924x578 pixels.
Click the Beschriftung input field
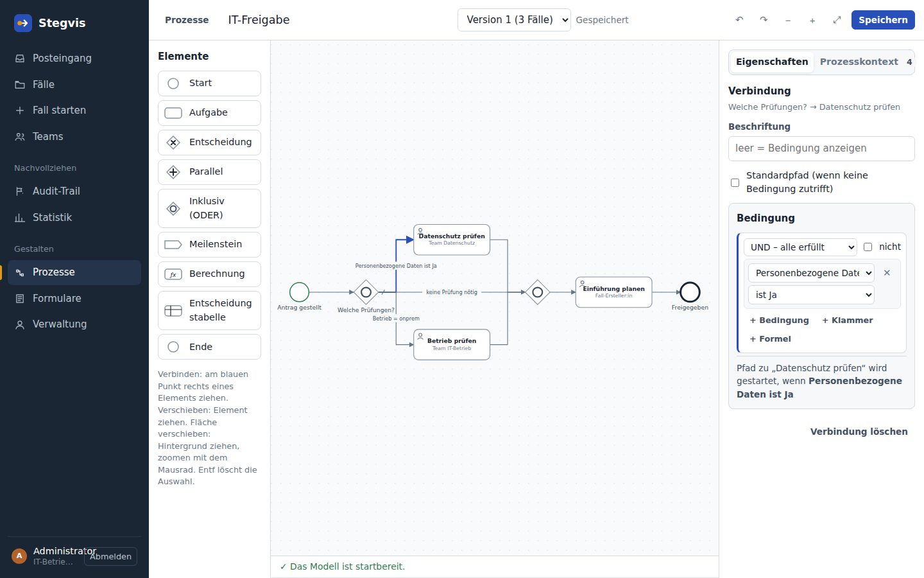tap(821, 148)
